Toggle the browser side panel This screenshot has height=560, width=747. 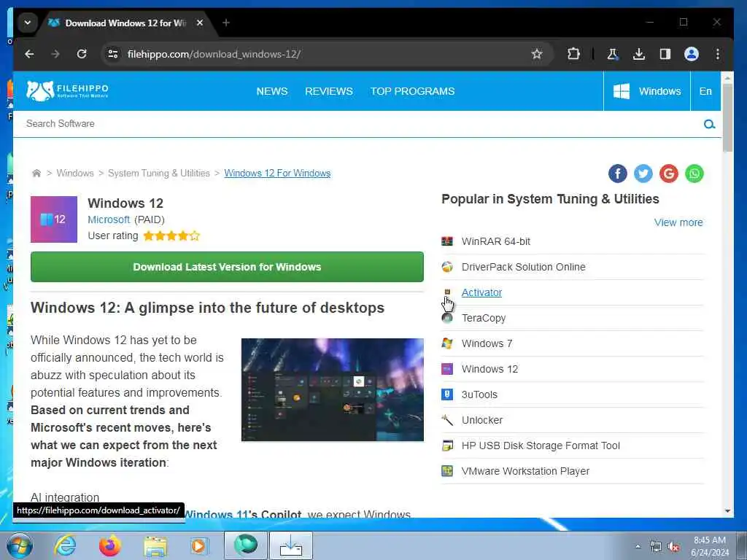click(665, 54)
